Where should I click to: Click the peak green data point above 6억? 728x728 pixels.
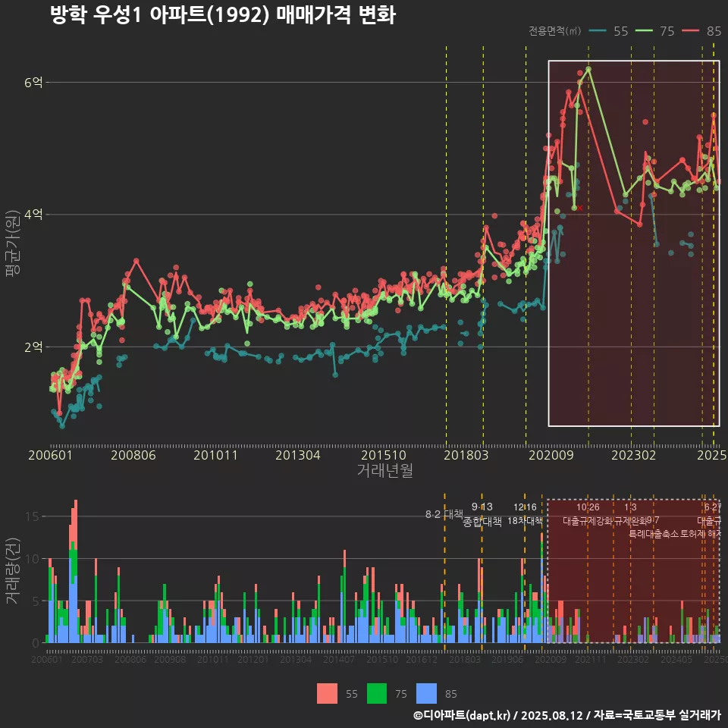[588, 69]
